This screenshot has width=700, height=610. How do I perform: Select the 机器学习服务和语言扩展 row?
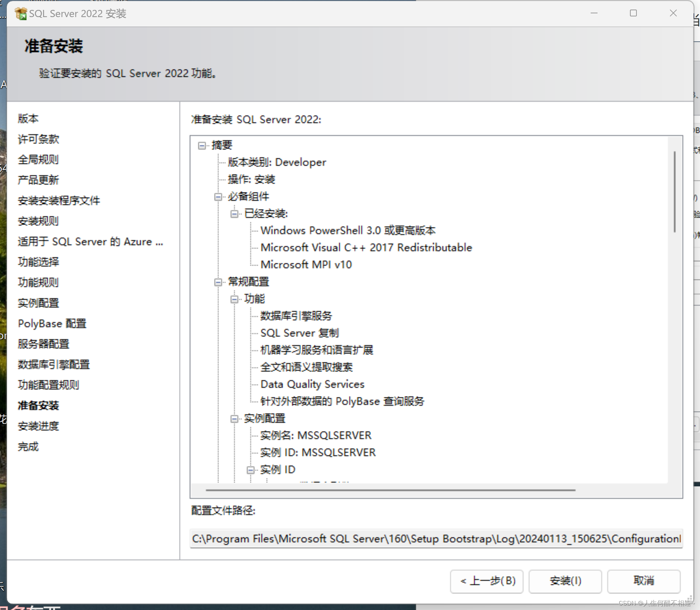(x=317, y=350)
